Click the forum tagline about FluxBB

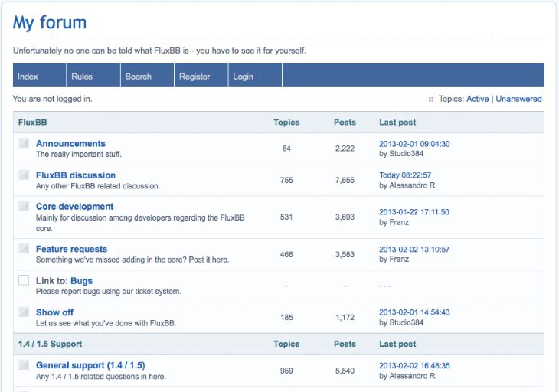pos(159,51)
